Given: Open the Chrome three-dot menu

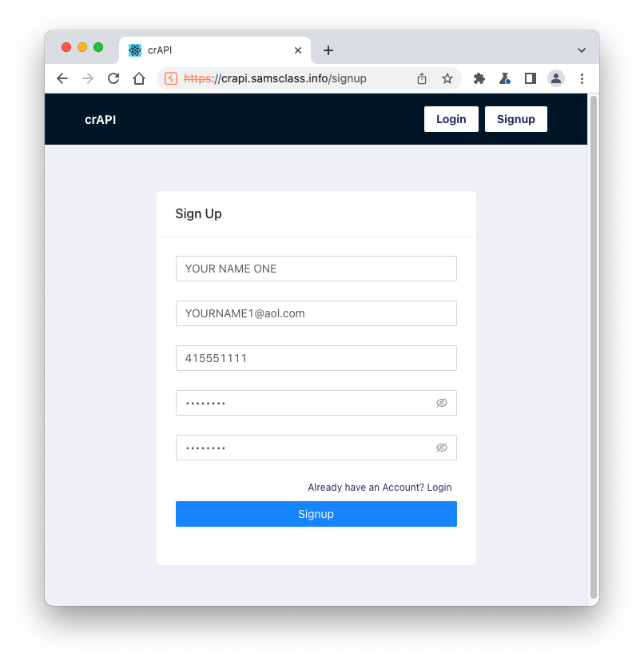Looking at the screenshot, I should pos(582,78).
